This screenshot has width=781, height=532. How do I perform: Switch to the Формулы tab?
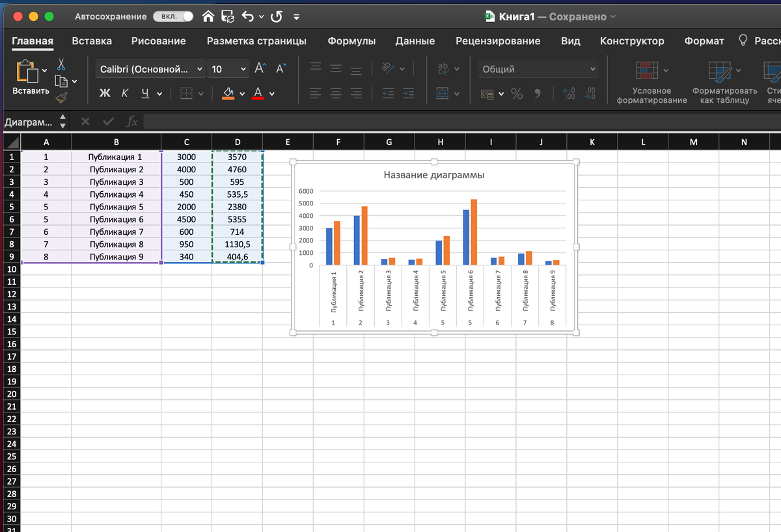tap(351, 41)
